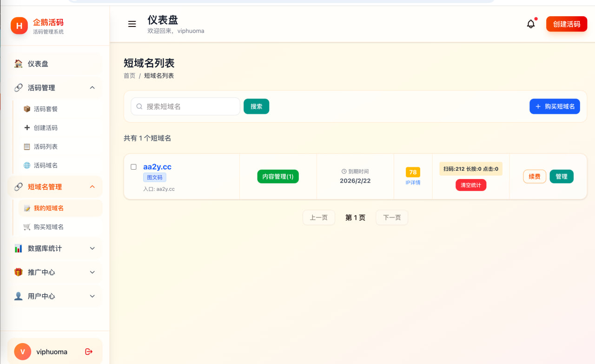Screen dimensions: 595x364
Task: Click the hamburger menu icon beside 仪表盘
Action: click(132, 24)
